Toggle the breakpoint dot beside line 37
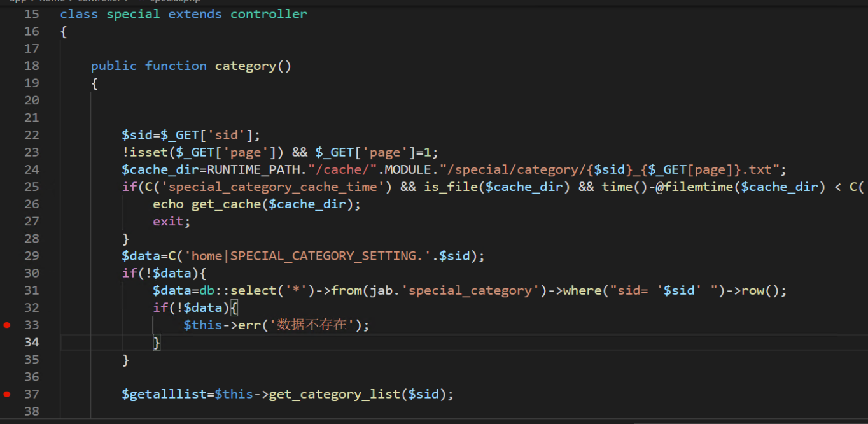The image size is (868, 424). point(7,394)
